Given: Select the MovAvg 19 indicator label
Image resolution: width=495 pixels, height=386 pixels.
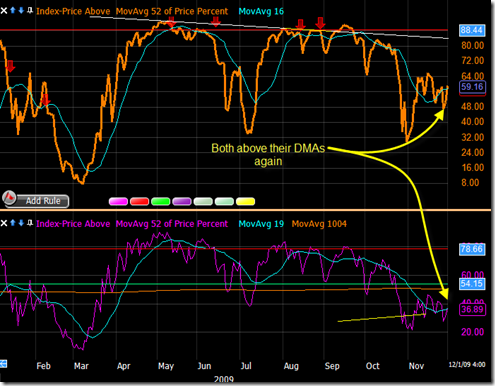Looking at the screenshot, I should coord(261,224).
